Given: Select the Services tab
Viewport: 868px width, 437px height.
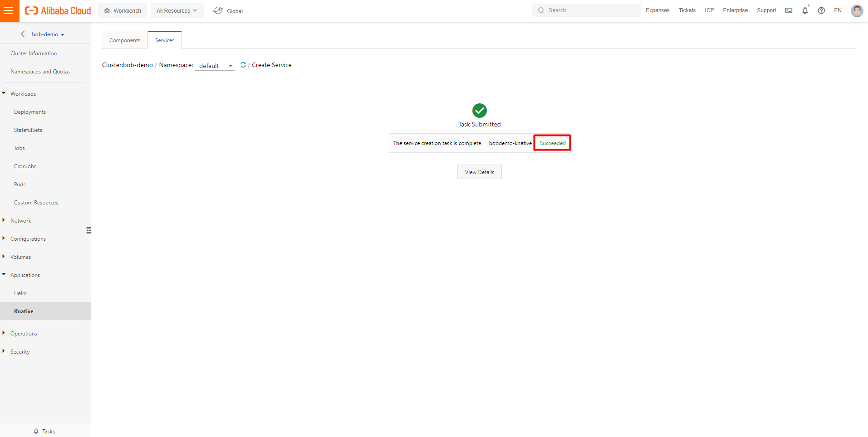Looking at the screenshot, I should pos(165,40).
